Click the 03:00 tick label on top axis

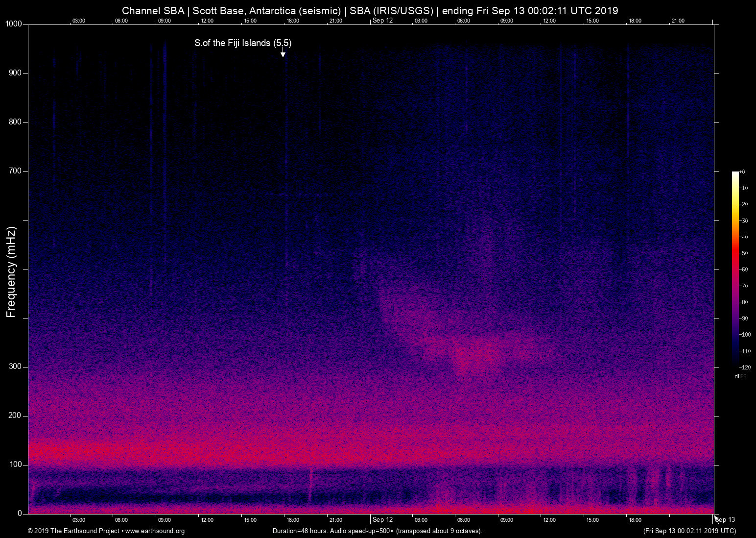(79, 21)
